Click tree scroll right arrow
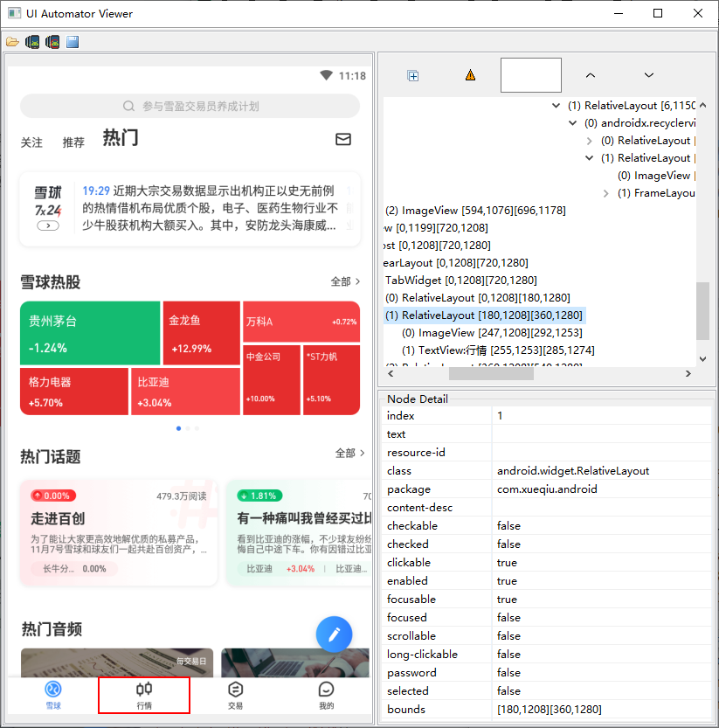Screen dimensions: 719x728 point(688,374)
